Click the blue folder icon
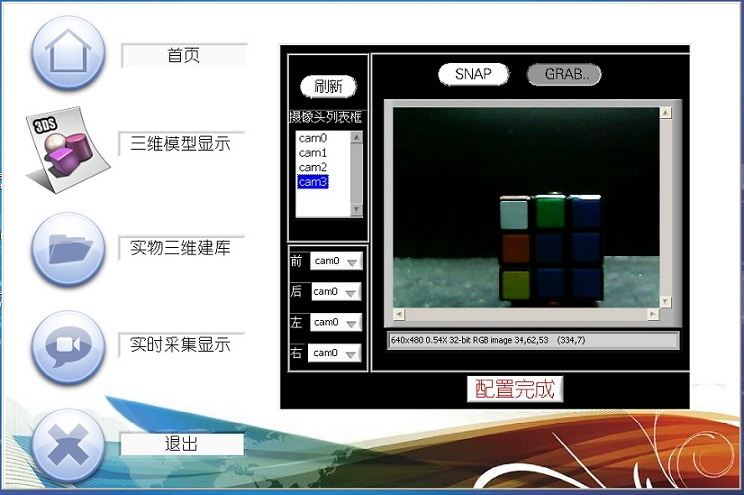Image resolution: width=744 pixels, height=495 pixels. point(68,249)
